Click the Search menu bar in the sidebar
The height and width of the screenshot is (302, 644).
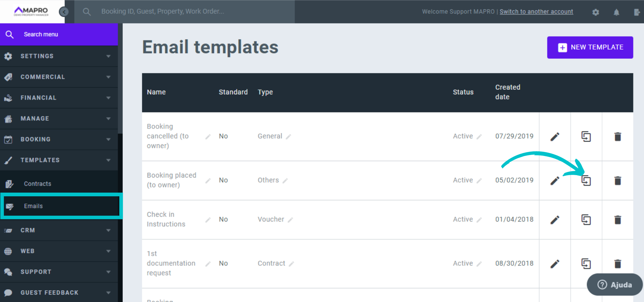[41, 34]
